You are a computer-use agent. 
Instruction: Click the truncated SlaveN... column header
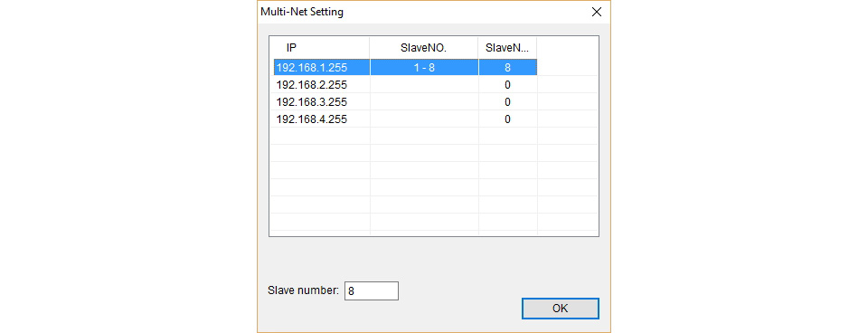point(507,48)
